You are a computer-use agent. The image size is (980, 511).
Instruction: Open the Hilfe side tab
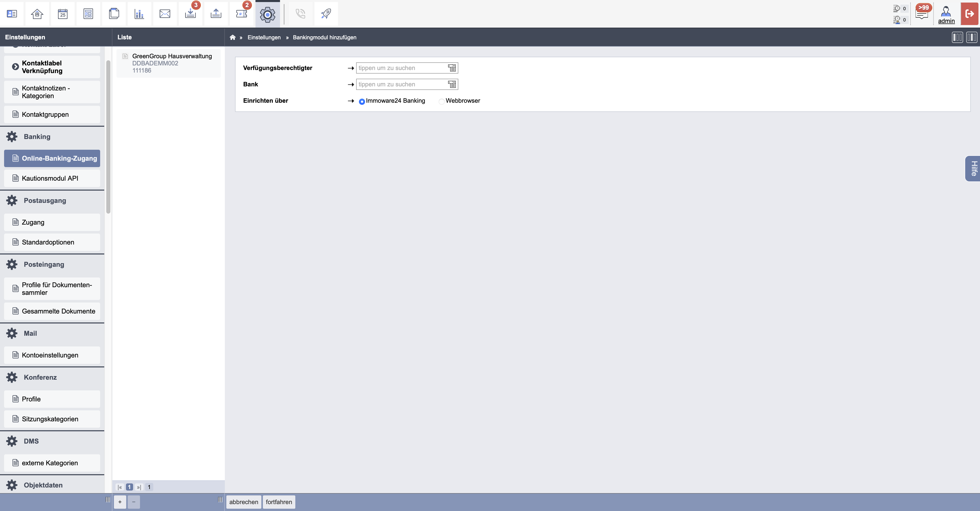(x=973, y=169)
